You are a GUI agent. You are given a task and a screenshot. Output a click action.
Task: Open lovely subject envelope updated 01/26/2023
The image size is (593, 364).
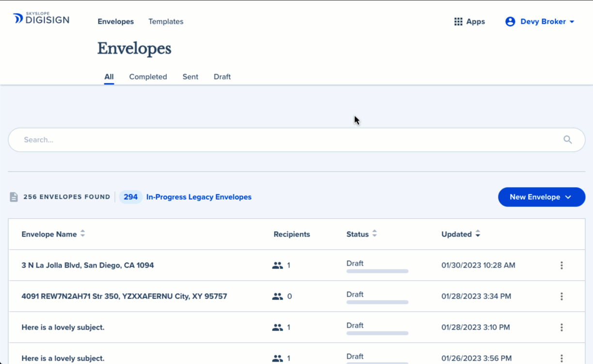tap(63, 358)
